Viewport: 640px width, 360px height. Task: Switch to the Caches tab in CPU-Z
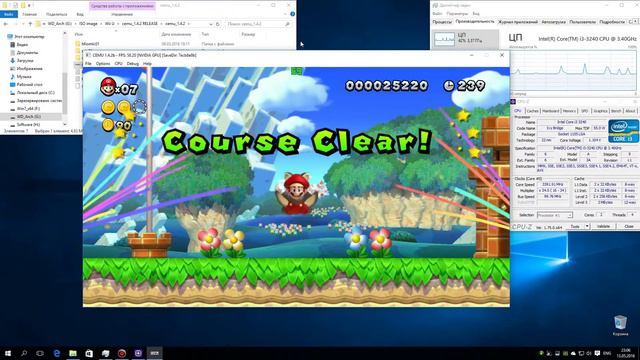pos(532,111)
